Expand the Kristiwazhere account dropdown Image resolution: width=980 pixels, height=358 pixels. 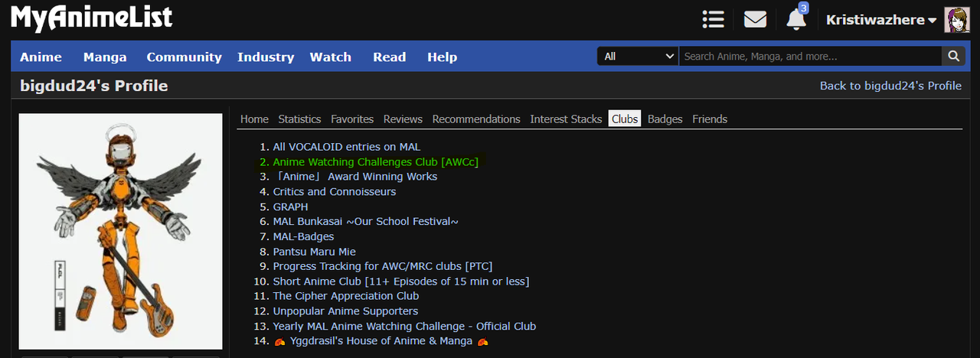pyautogui.click(x=881, y=20)
